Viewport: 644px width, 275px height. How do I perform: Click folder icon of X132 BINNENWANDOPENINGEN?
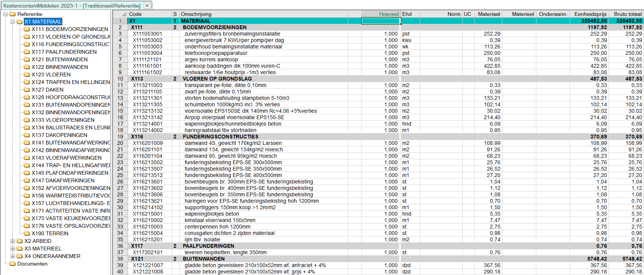click(27, 112)
